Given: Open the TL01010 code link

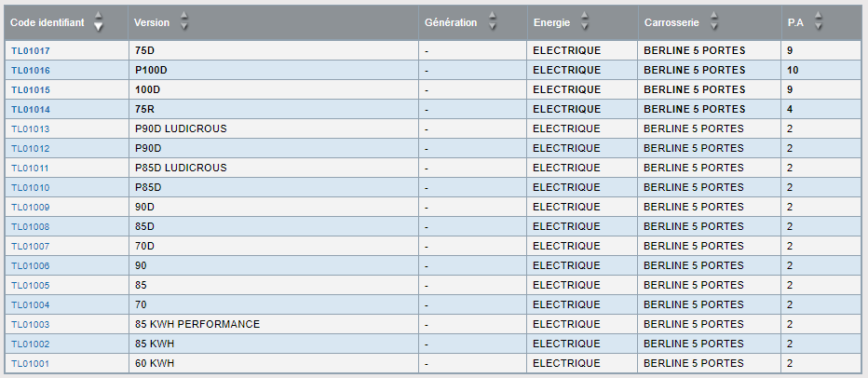Looking at the screenshot, I should click(x=31, y=188).
